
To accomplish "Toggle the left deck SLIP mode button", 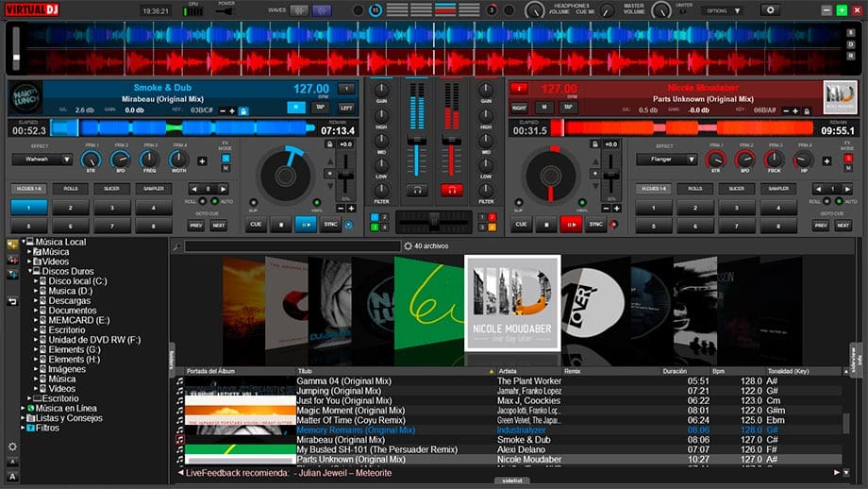I will coord(254,203).
